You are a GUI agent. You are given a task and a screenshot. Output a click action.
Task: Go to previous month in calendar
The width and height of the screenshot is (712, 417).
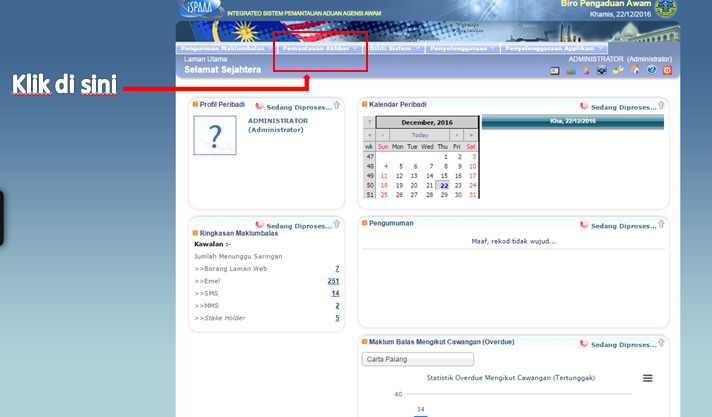[383, 135]
